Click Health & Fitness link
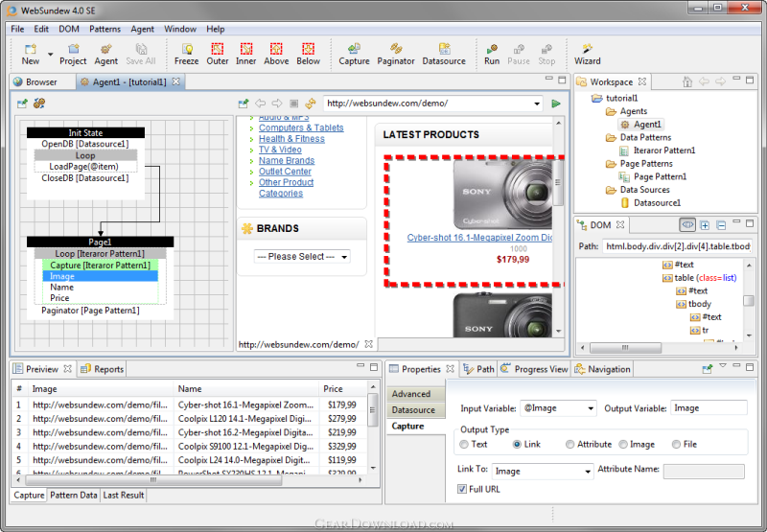Viewport: 767px width, 532px height. pyautogui.click(x=291, y=139)
